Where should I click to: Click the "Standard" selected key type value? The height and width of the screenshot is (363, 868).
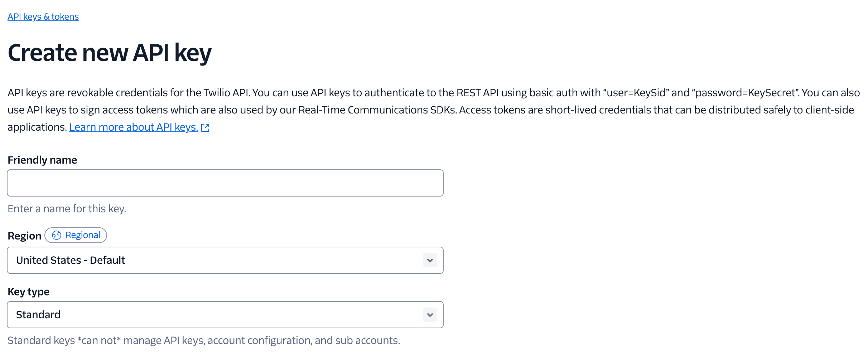pyautogui.click(x=38, y=315)
